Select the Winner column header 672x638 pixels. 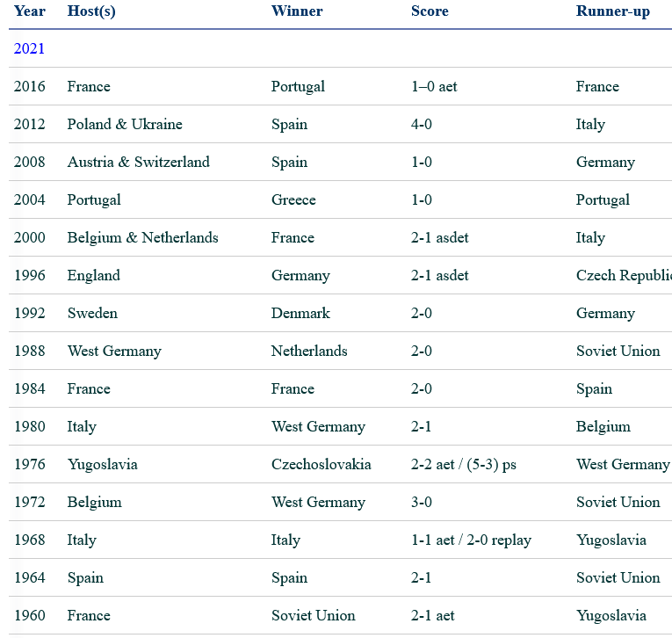[297, 11]
